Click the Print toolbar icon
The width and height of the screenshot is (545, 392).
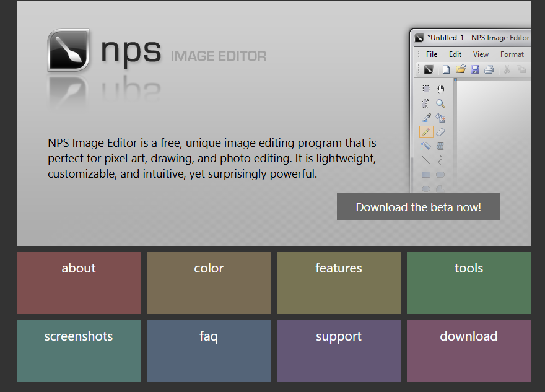click(489, 69)
